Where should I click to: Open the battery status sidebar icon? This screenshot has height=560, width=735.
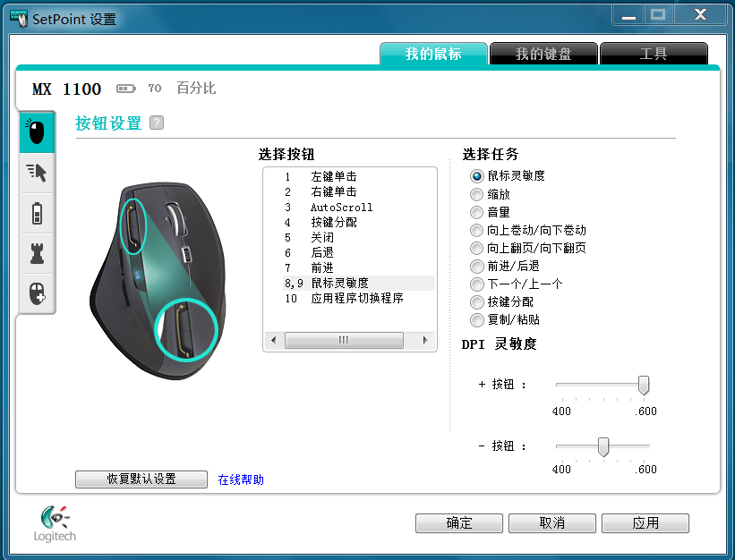[37, 214]
